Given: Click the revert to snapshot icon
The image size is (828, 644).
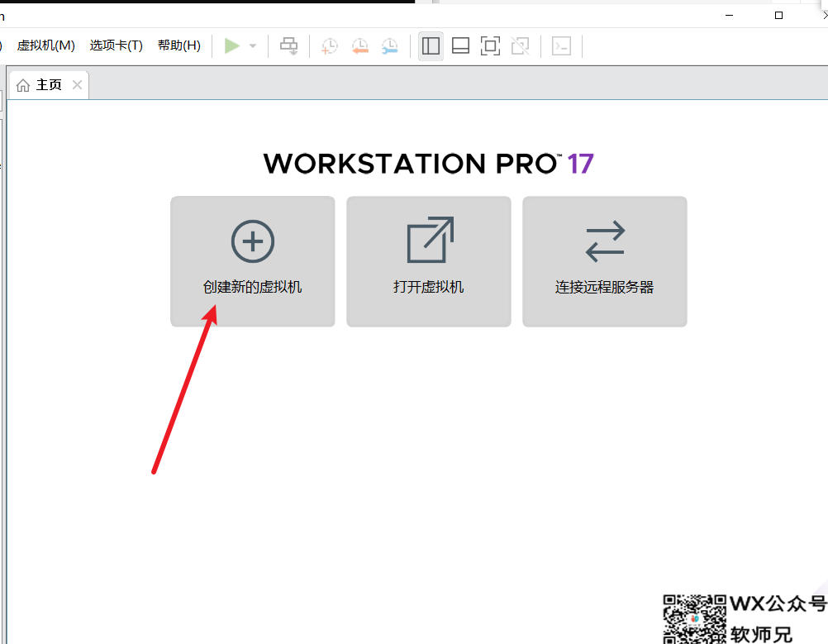Looking at the screenshot, I should [x=360, y=46].
